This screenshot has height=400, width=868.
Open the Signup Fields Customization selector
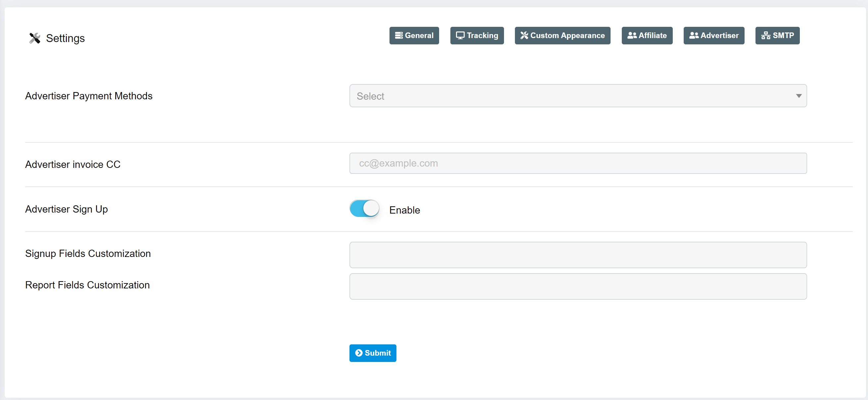click(578, 255)
